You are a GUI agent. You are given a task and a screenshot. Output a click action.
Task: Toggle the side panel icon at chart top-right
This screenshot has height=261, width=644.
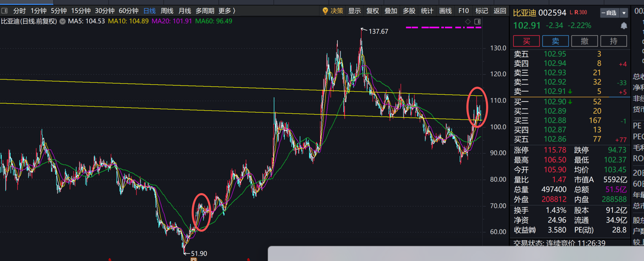(477, 21)
